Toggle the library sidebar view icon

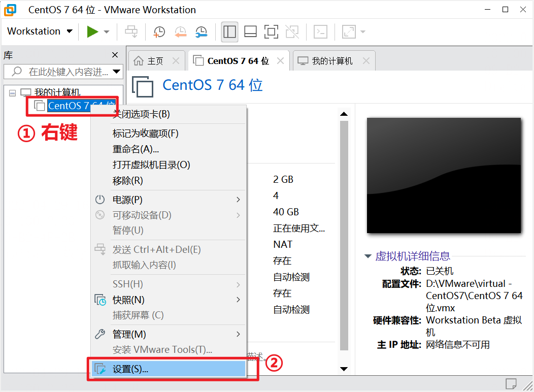pyautogui.click(x=229, y=31)
